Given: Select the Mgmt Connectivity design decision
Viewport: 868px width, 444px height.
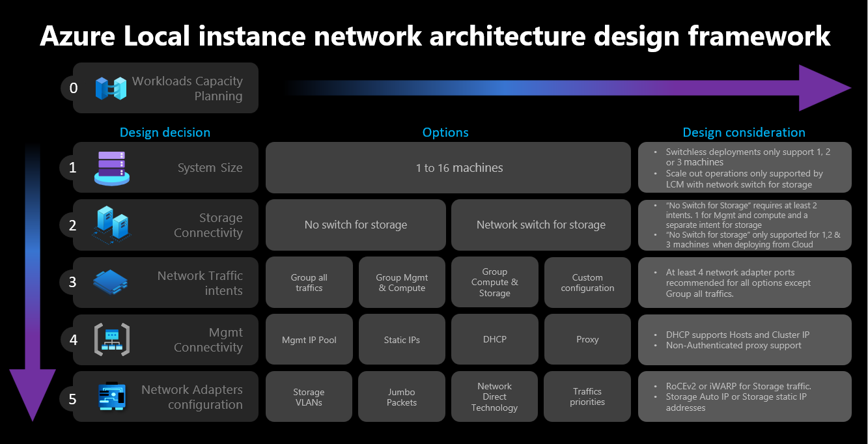Looking at the screenshot, I should click(x=165, y=340).
